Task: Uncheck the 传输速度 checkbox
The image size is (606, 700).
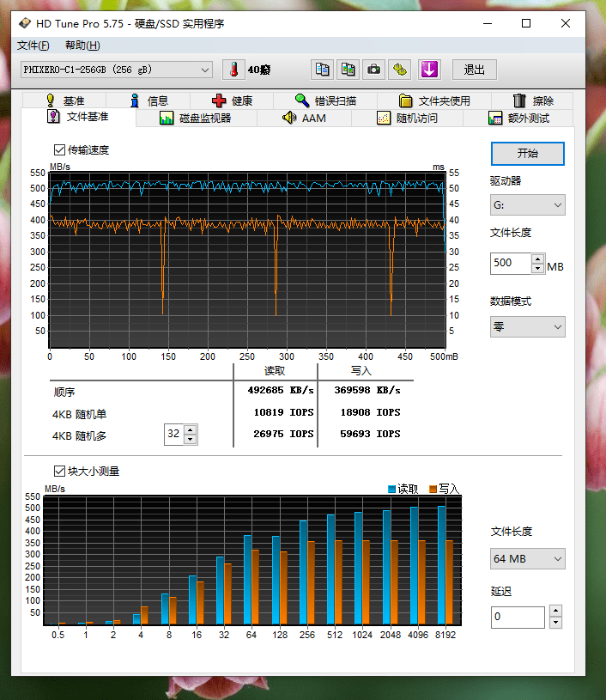Action: [60, 150]
